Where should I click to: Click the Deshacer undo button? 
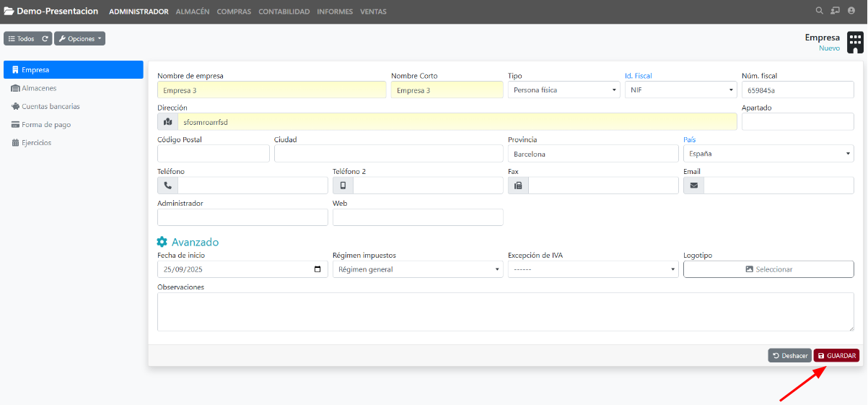(789, 355)
